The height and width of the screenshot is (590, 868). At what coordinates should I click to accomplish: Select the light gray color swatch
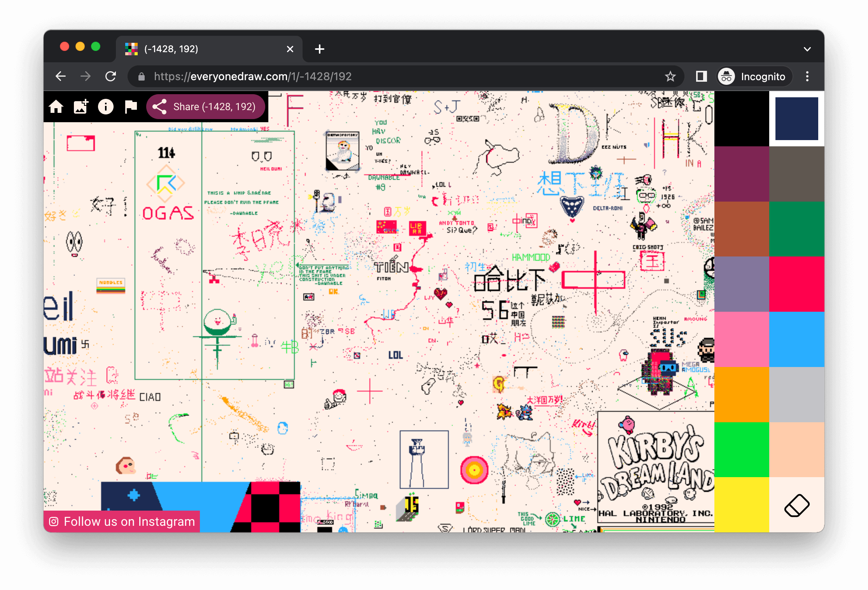tap(797, 395)
